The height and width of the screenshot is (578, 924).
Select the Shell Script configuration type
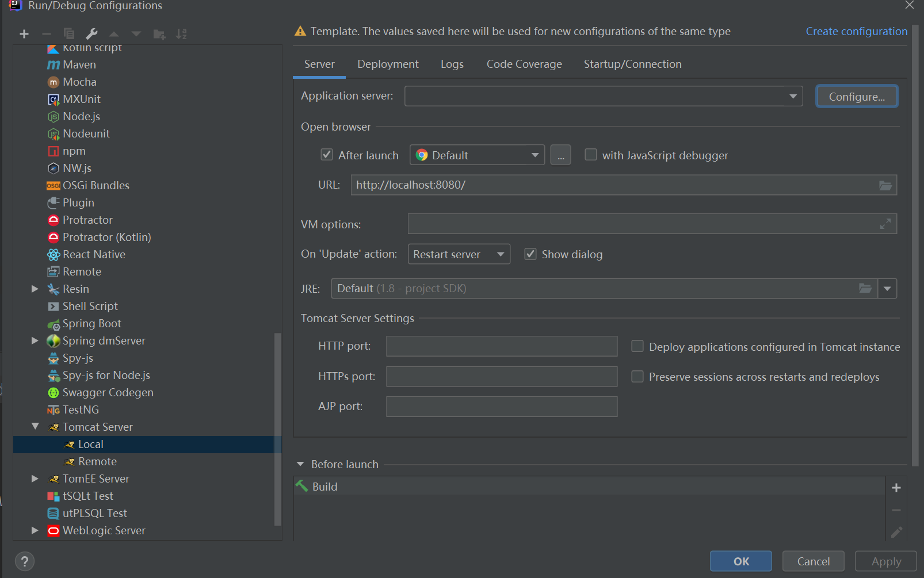click(90, 306)
